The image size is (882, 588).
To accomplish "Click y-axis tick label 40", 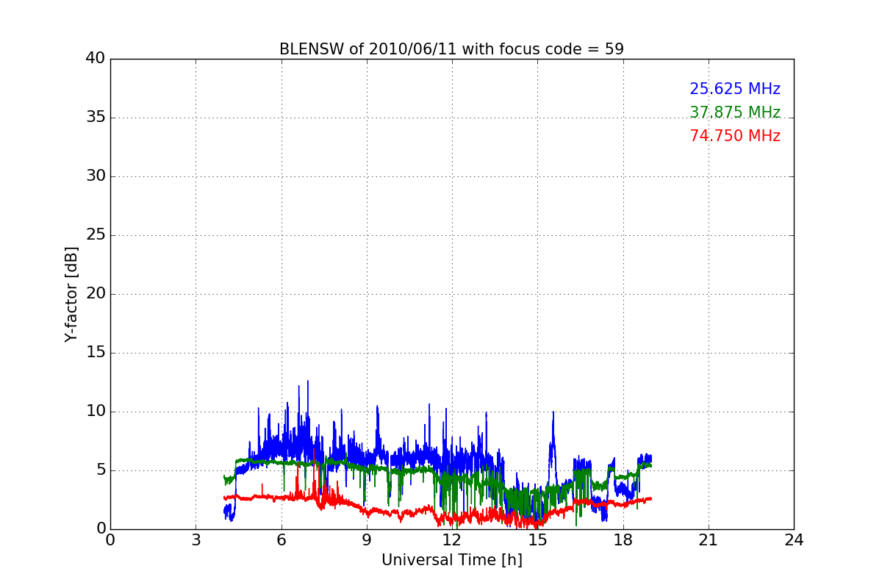I will coord(96,59).
